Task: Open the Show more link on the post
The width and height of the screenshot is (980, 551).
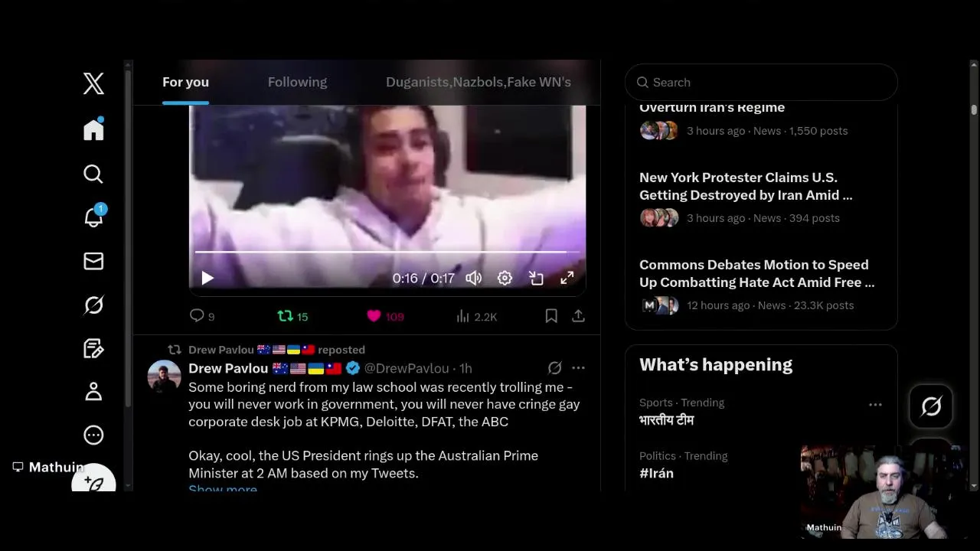Action: click(x=223, y=489)
